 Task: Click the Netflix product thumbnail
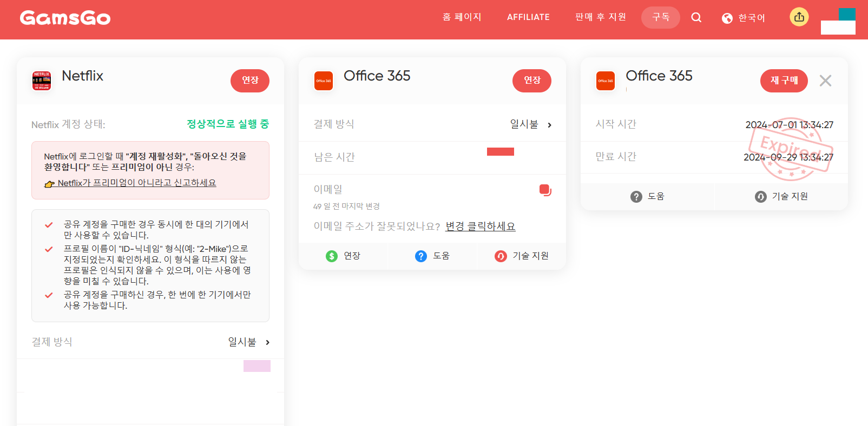(42, 81)
